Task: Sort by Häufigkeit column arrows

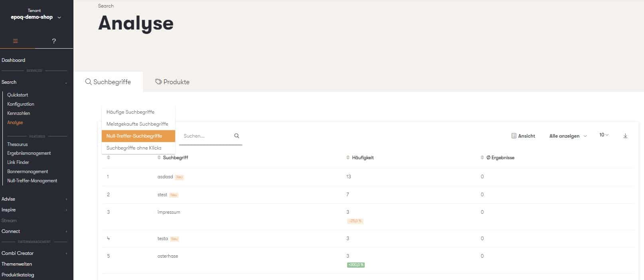Action: [348, 158]
